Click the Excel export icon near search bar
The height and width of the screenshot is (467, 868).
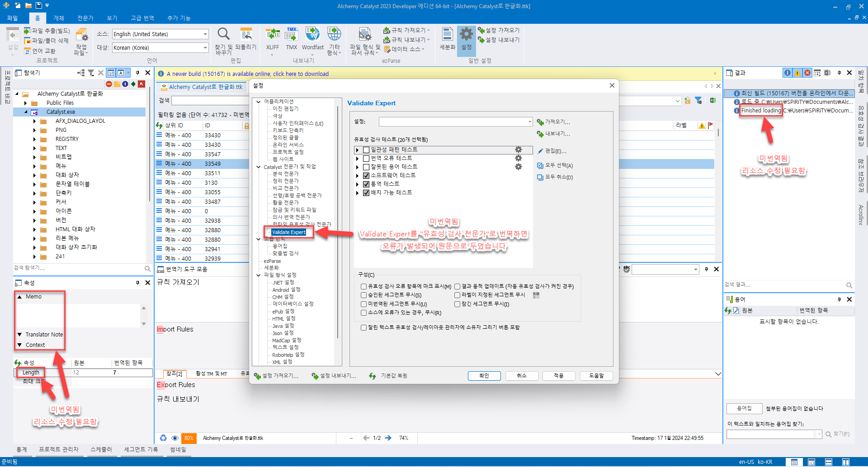[x=713, y=100]
